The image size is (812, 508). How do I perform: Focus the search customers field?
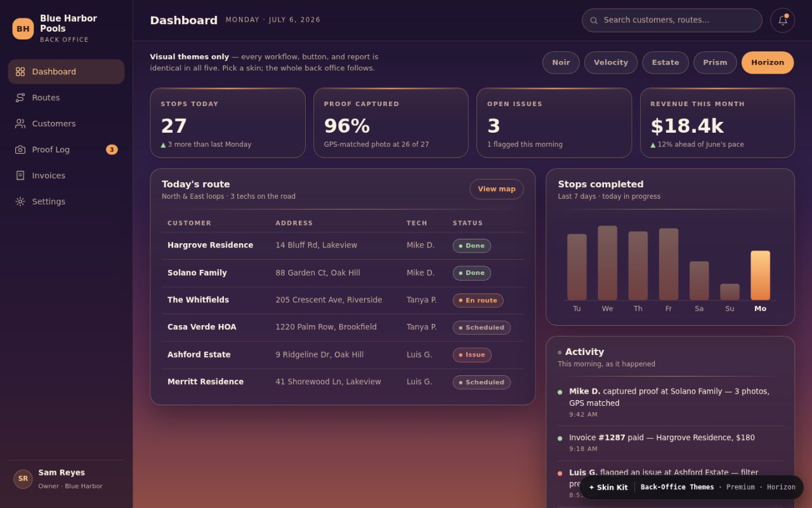[672, 20]
